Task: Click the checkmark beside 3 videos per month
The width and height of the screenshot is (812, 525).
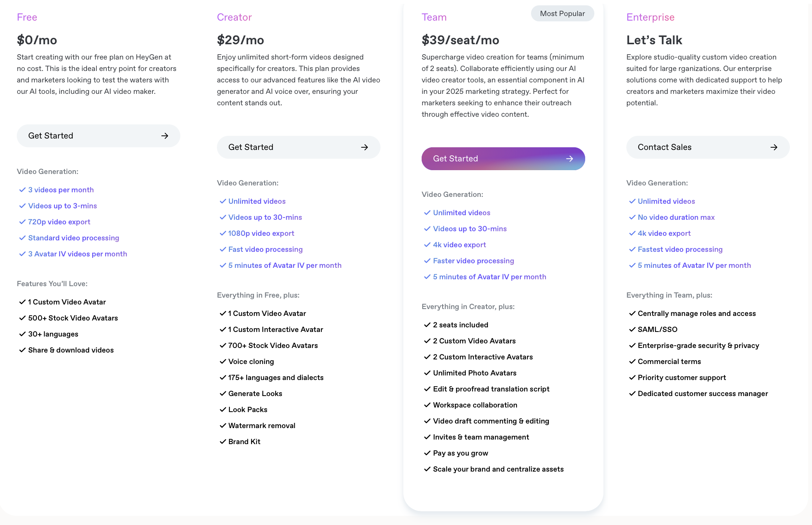Action: pos(22,190)
